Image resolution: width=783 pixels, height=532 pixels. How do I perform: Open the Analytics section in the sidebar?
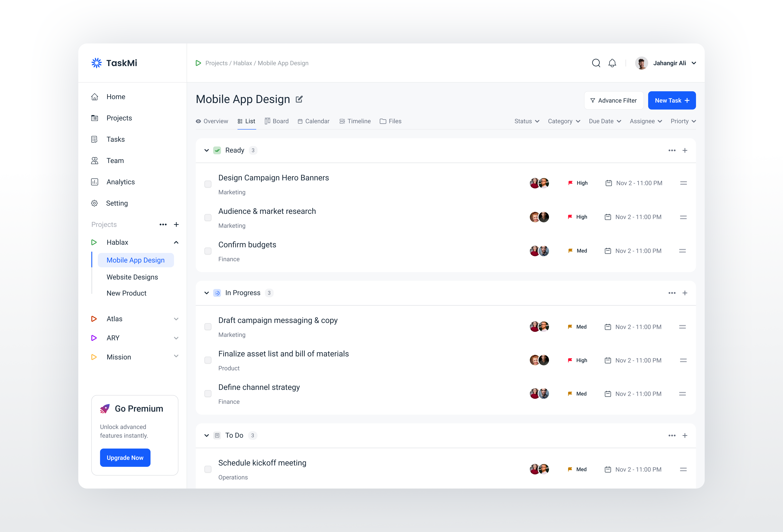tap(120, 182)
